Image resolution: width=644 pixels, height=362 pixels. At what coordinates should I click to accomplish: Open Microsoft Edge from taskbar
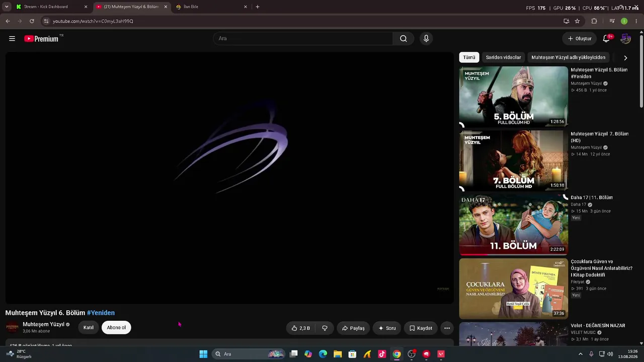323,354
